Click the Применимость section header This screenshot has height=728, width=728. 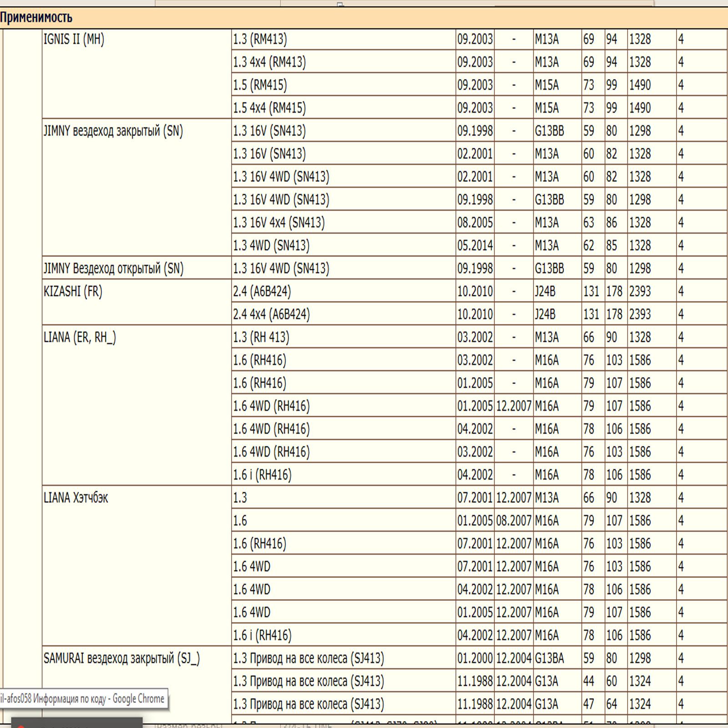pos(36,18)
